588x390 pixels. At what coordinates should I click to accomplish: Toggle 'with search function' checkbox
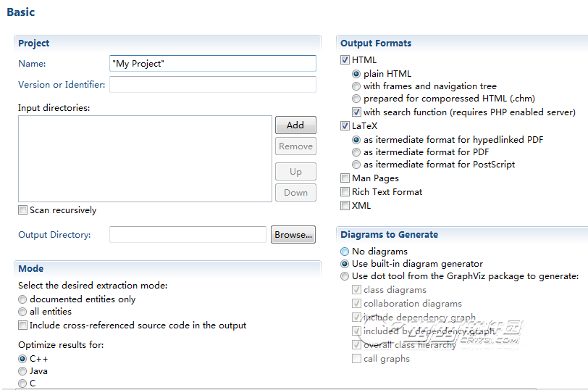click(356, 112)
